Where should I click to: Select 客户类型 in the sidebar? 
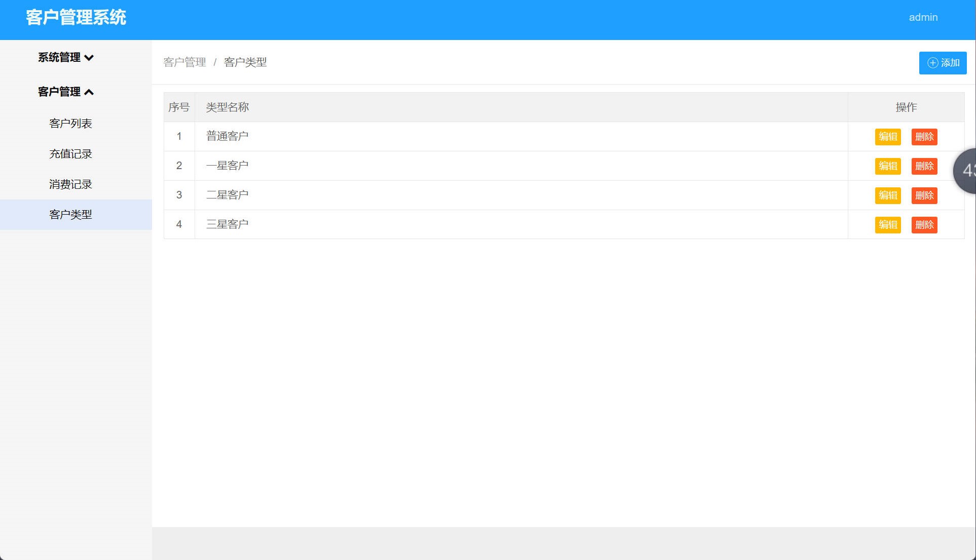70,214
